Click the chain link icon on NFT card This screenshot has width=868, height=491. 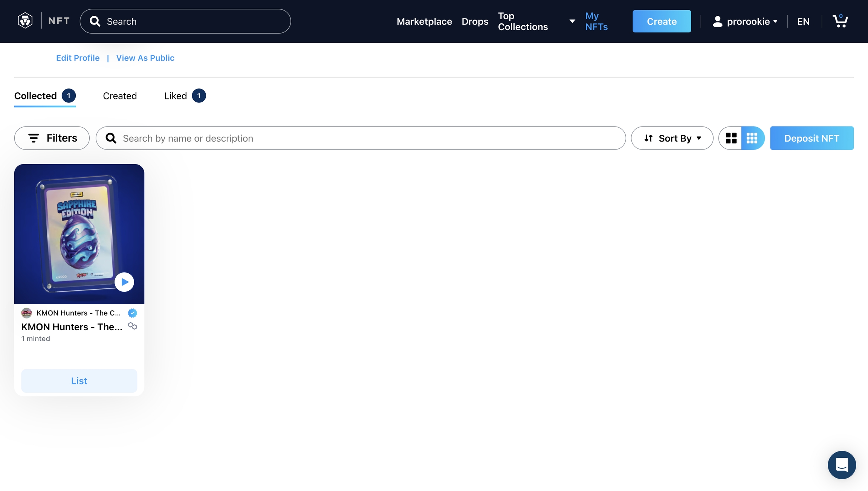tap(132, 326)
